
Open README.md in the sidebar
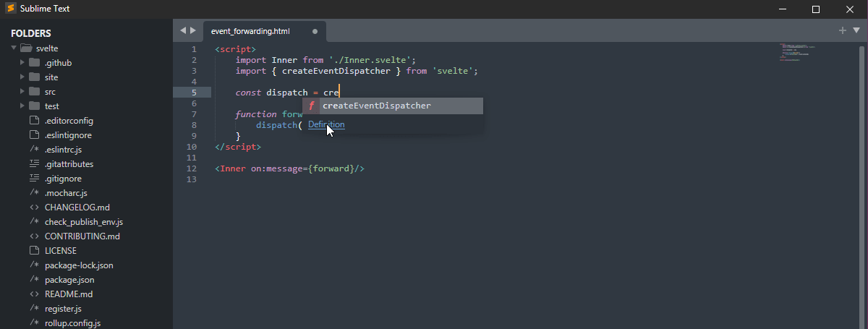(69, 294)
